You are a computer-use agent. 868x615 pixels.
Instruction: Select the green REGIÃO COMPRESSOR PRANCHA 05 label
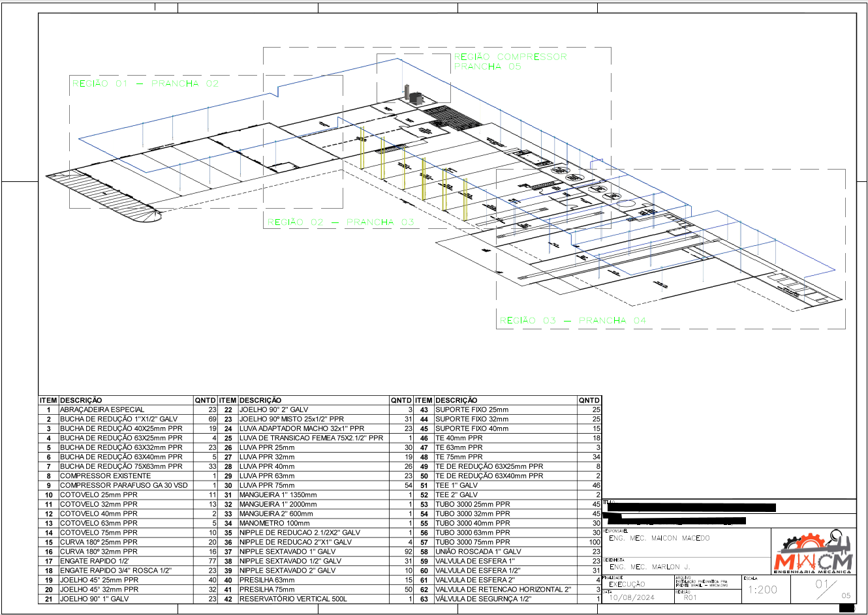pos(510,62)
